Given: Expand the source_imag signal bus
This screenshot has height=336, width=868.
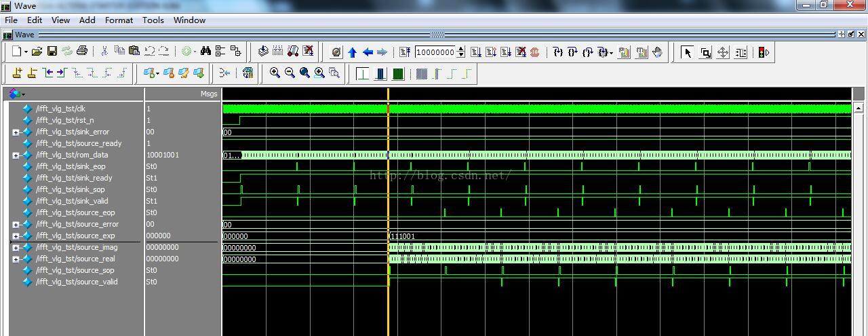Looking at the screenshot, I should coord(16,248).
